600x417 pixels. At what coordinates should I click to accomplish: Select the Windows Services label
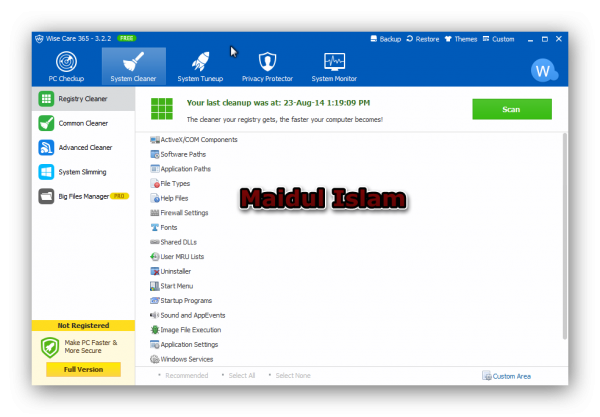[187, 359]
